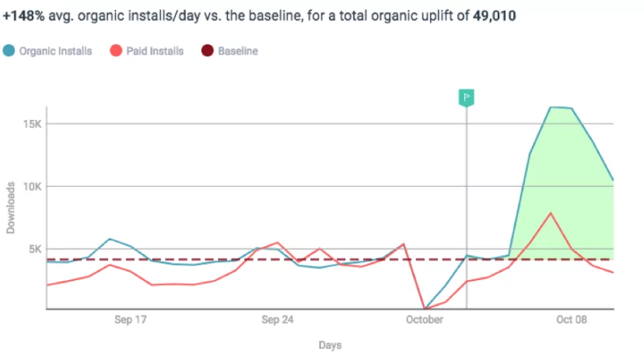Select the Sep 24 date label
The height and width of the screenshot is (358, 644).
coord(277,320)
